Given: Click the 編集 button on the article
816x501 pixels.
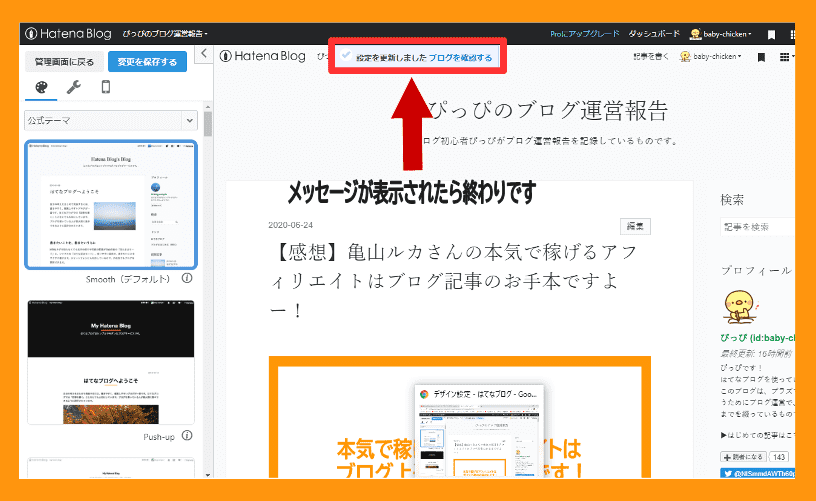Looking at the screenshot, I should pyautogui.click(x=635, y=226).
